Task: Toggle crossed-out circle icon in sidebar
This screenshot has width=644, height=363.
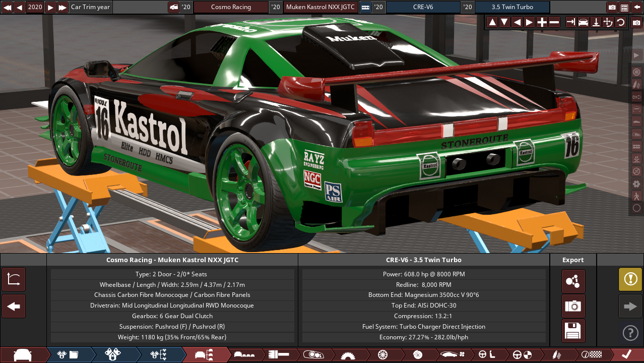Action: point(636,171)
